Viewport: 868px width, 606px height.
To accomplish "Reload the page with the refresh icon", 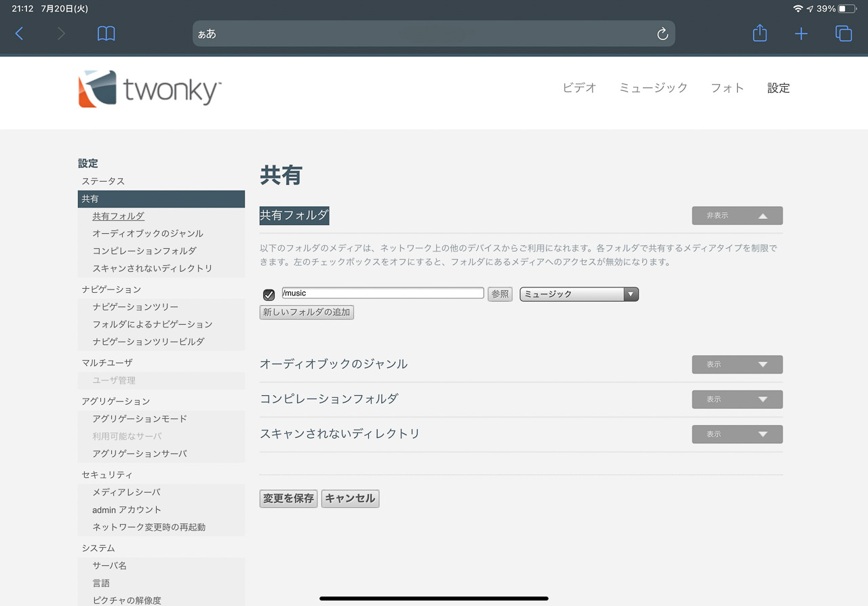I will click(x=663, y=34).
